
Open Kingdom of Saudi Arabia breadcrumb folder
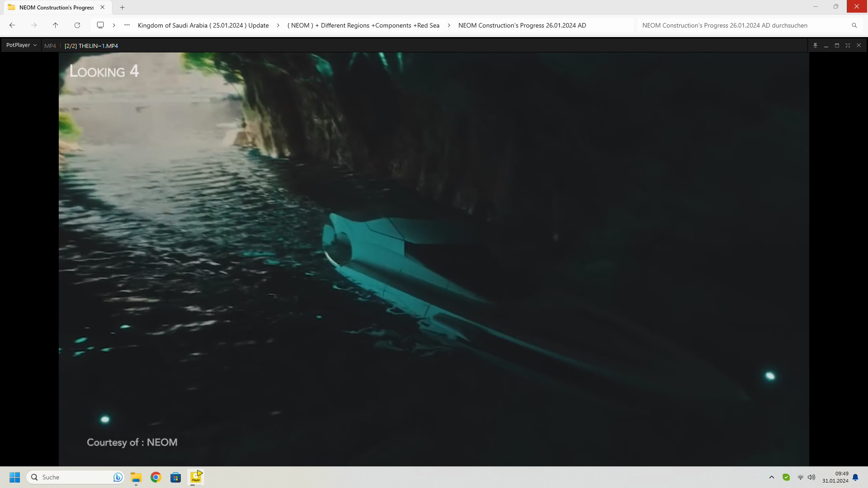click(203, 25)
